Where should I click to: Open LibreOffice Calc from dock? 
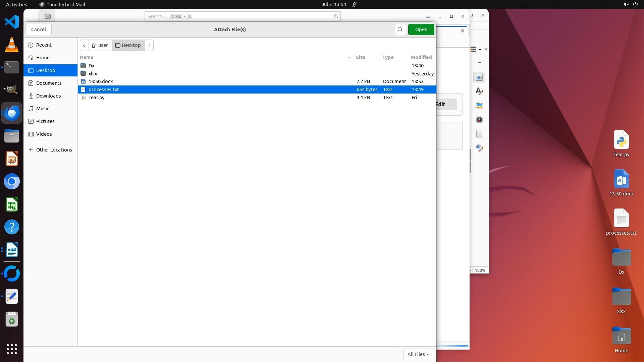(x=12, y=204)
